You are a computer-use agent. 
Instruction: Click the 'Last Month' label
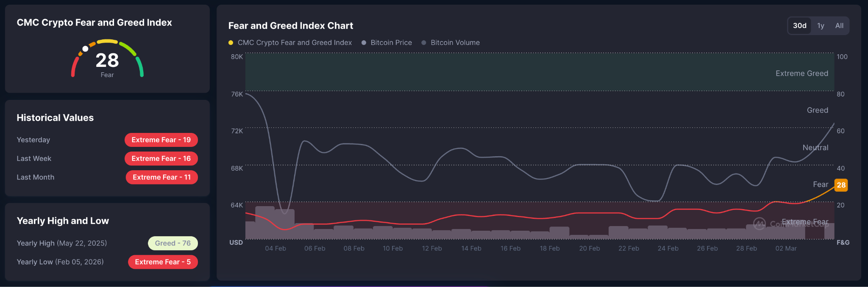point(36,177)
